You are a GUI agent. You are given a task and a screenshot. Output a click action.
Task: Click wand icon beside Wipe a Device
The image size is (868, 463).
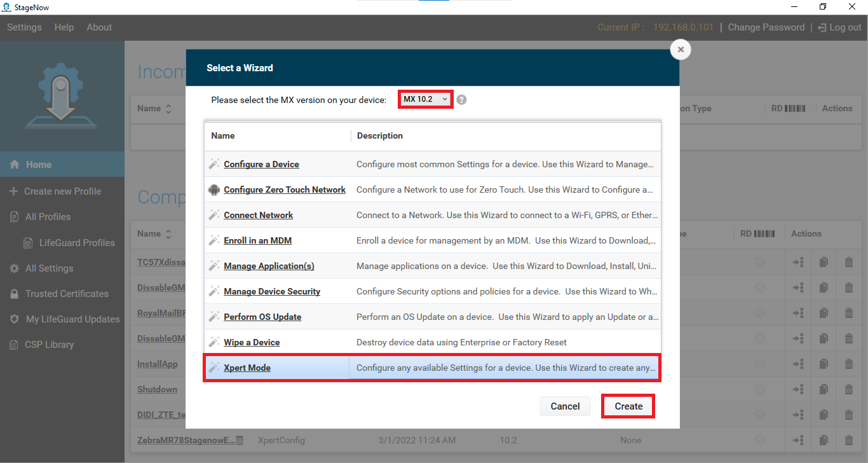coord(214,342)
